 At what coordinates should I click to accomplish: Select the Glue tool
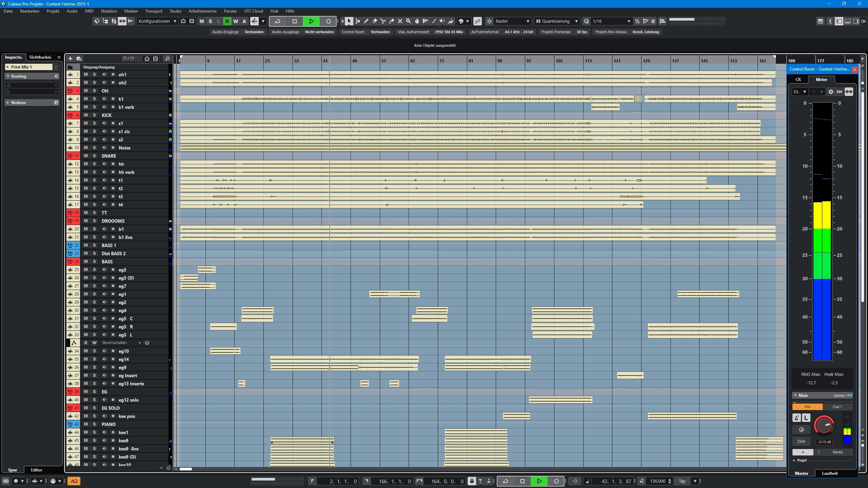pos(391,21)
